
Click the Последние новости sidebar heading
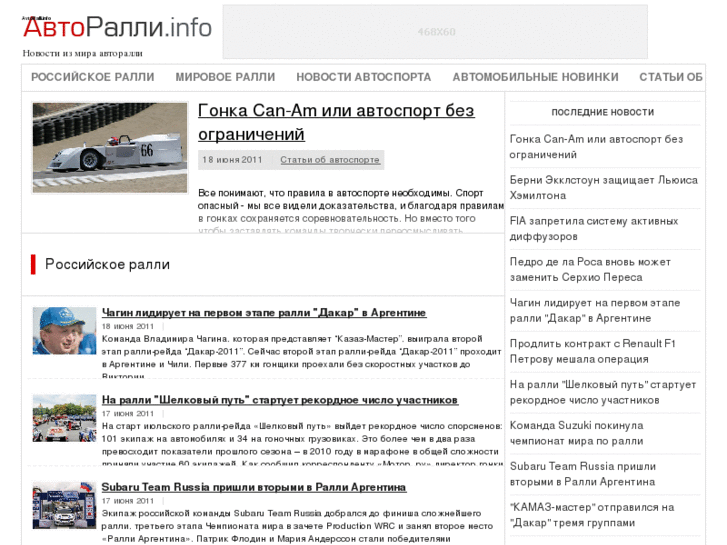click(602, 112)
